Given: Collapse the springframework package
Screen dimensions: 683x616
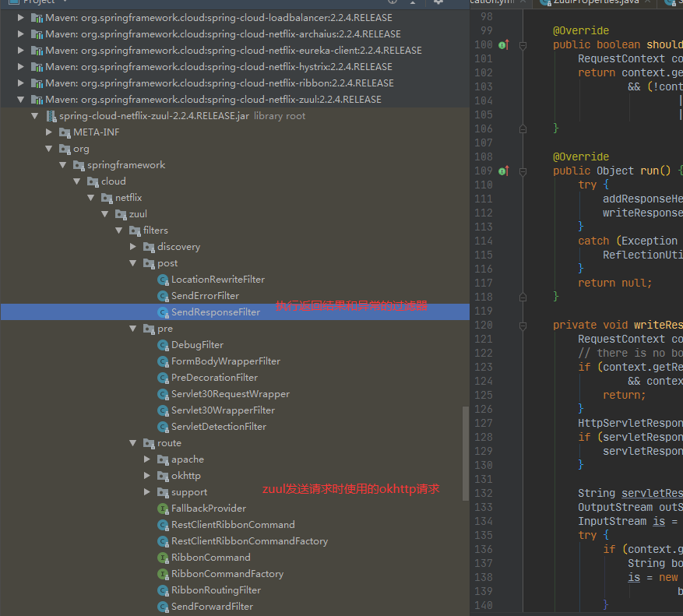Looking at the screenshot, I should (x=62, y=165).
